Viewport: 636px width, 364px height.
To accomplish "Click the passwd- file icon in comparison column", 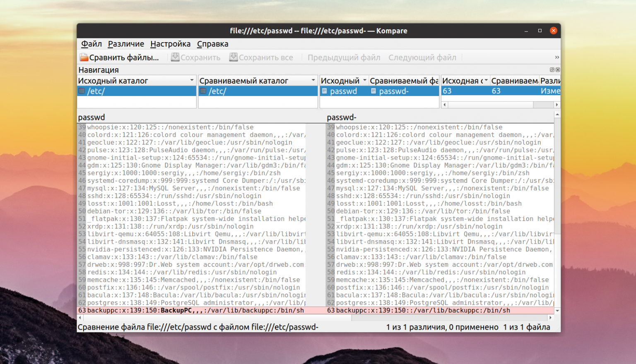I will 373,91.
